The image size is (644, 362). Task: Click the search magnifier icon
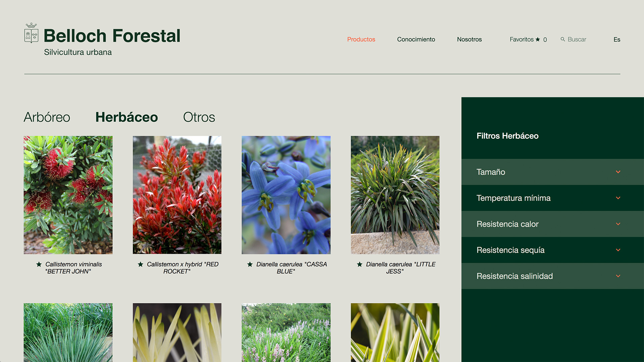click(x=563, y=39)
